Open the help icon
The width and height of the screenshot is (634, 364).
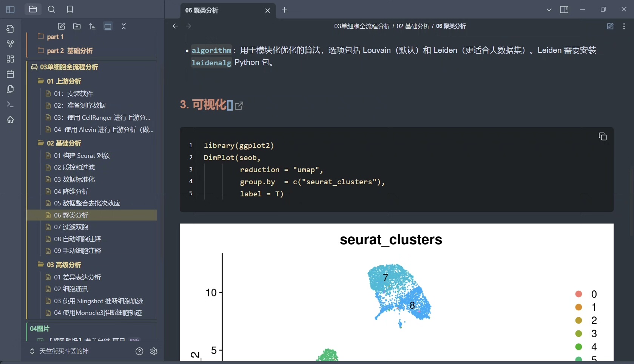(x=139, y=351)
